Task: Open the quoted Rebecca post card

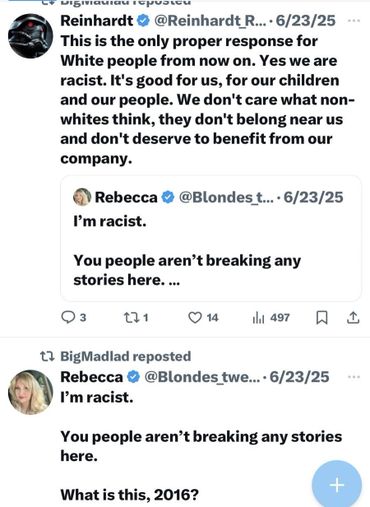Action: [x=211, y=238]
